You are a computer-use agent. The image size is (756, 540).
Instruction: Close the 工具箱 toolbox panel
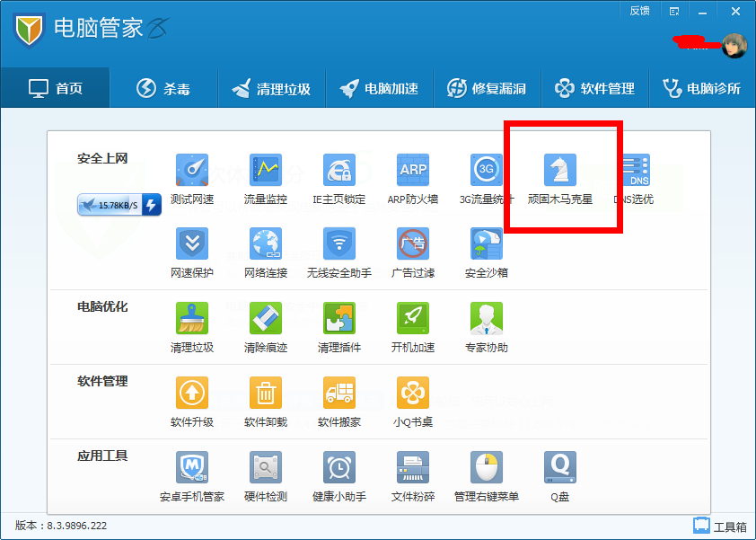pyautogui.click(x=720, y=526)
